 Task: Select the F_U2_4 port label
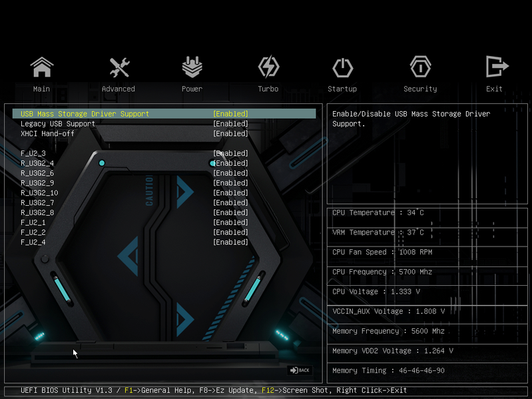[33, 242]
